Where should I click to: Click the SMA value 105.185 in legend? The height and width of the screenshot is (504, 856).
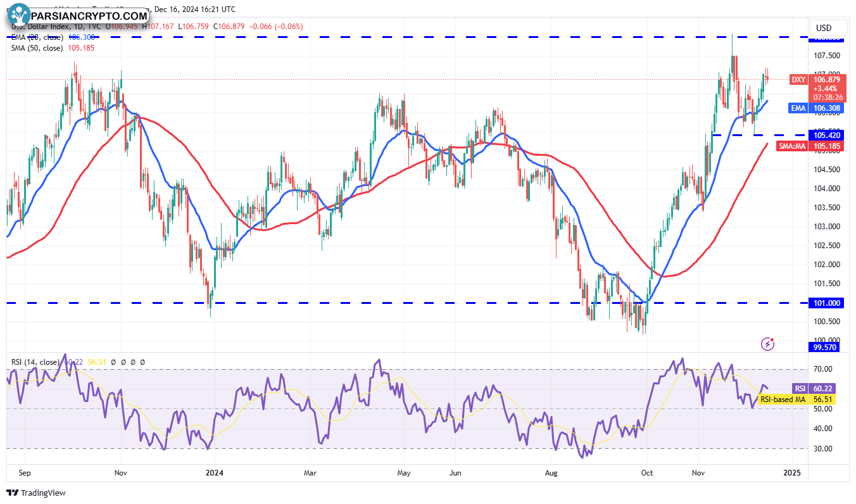click(81, 48)
